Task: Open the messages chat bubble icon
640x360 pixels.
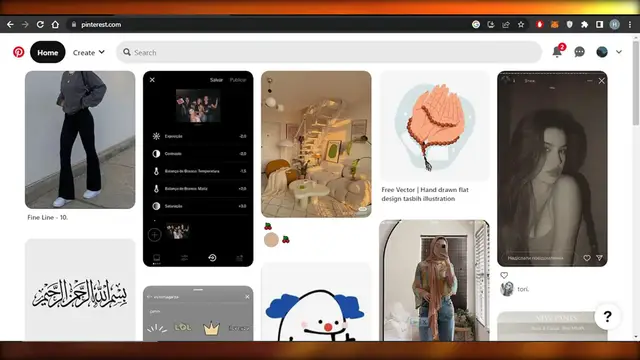Action: click(579, 52)
